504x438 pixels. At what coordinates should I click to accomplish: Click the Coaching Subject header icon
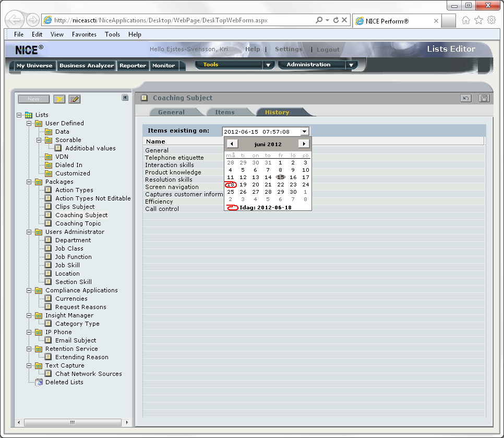(145, 98)
